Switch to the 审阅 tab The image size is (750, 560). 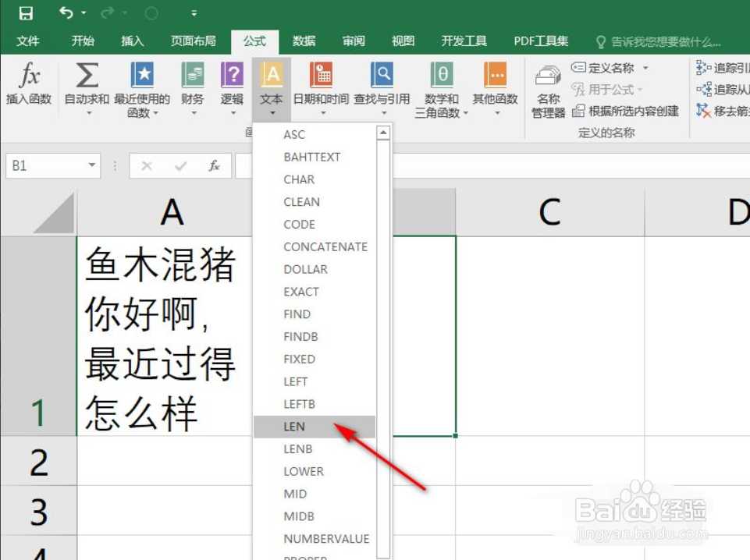354,41
